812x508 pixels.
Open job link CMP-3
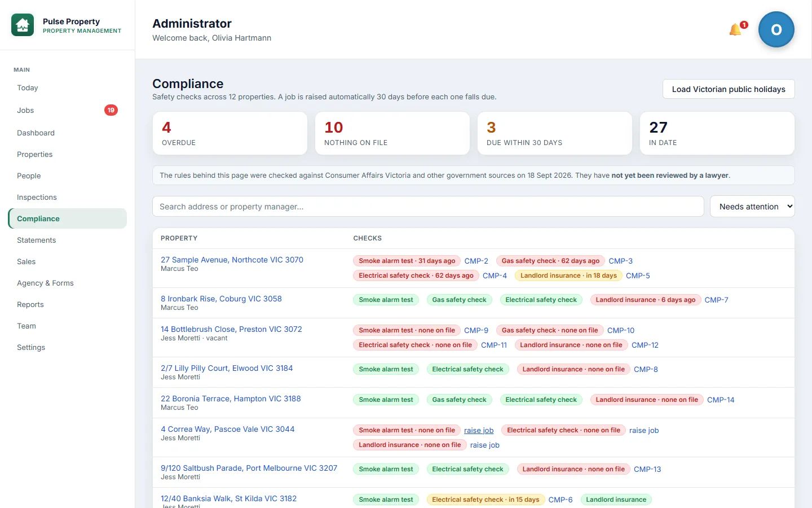620,261
